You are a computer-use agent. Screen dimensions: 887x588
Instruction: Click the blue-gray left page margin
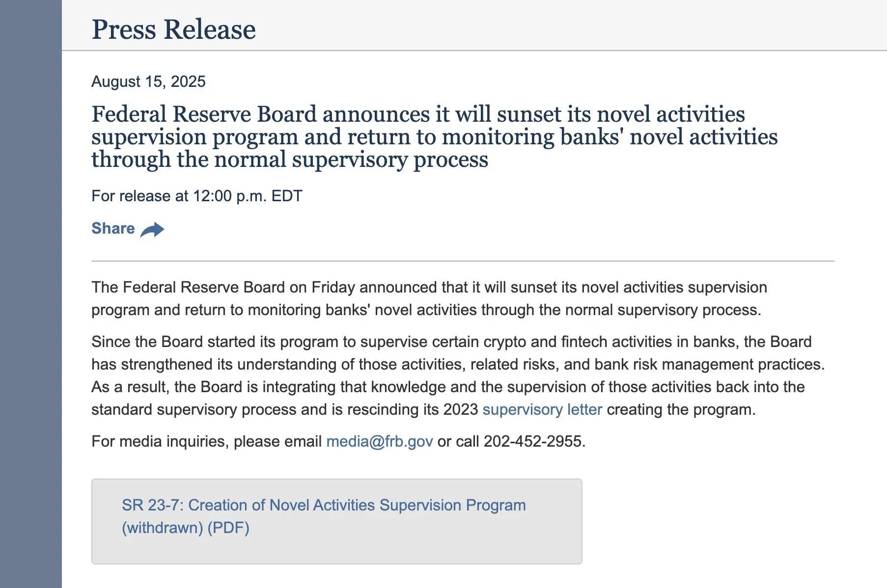pos(30,294)
